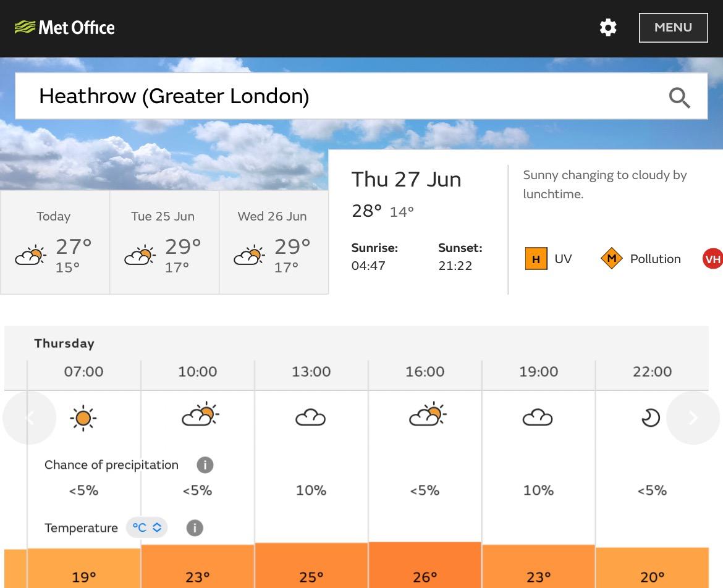Click the sunny intervals icon at 10:00
The width and height of the screenshot is (723, 588).
click(200, 413)
